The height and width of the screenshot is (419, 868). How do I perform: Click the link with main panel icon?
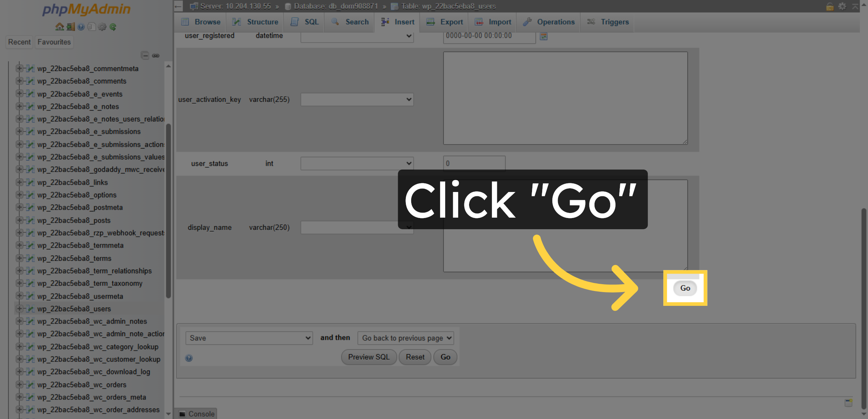[156, 55]
